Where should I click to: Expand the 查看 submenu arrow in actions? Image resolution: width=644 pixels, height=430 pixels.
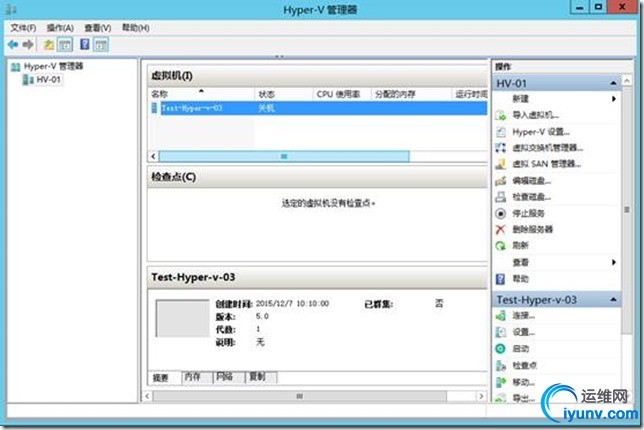click(x=614, y=262)
